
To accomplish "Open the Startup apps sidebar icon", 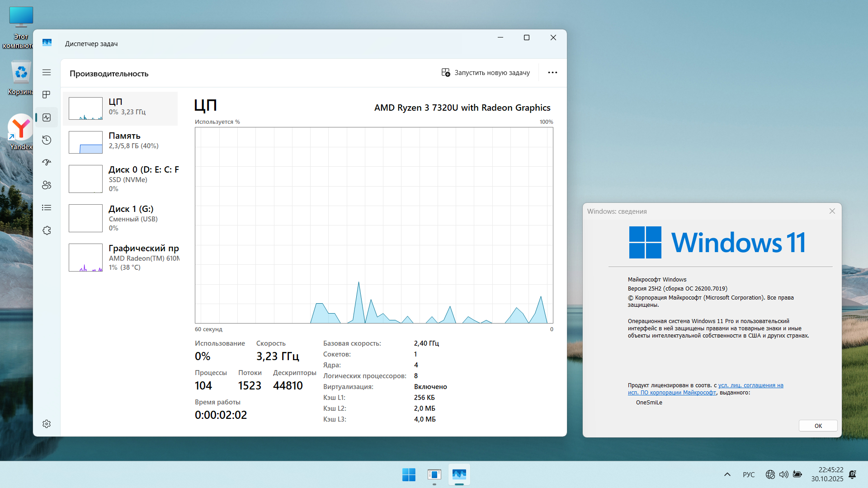I will 47,163.
